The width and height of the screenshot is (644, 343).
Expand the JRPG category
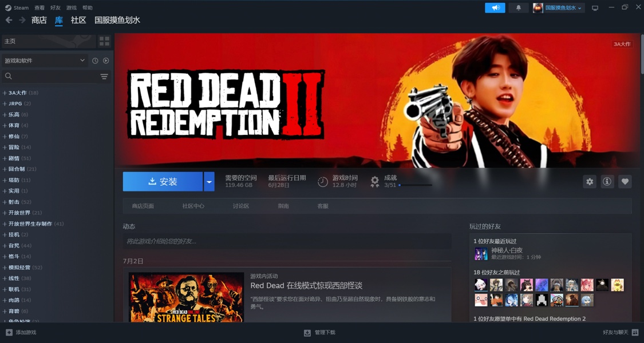pos(5,103)
